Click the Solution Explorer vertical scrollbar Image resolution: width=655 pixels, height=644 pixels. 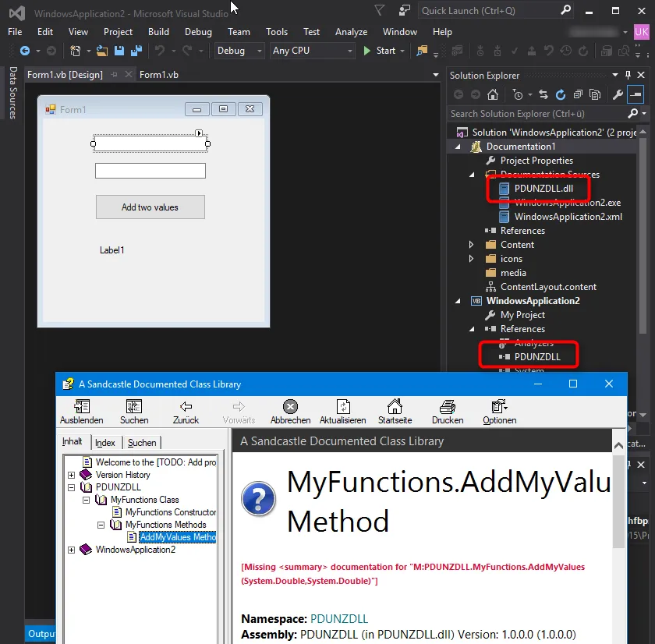[x=643, y=234]
